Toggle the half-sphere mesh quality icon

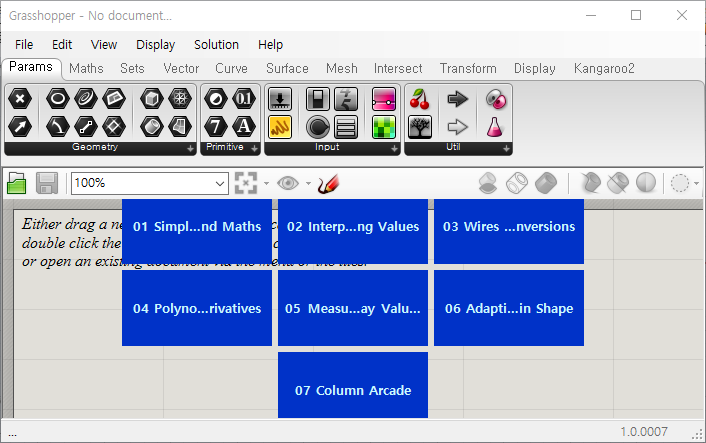click(646, 183)
